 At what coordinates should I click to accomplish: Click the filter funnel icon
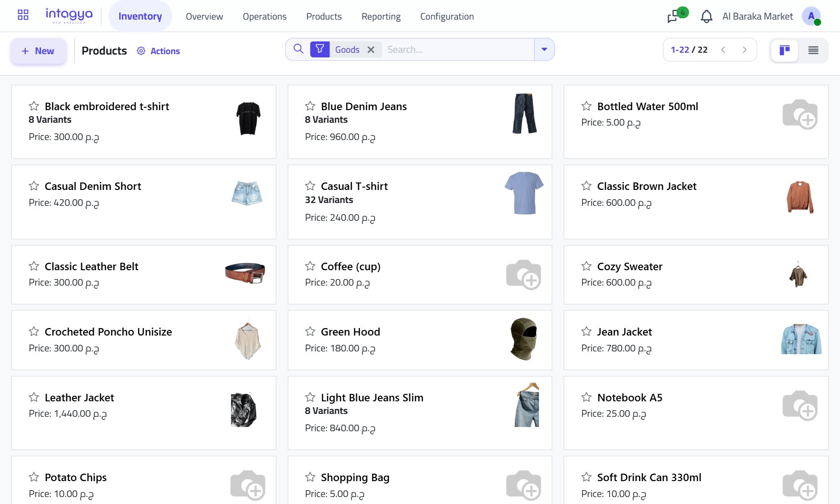pos(320,49)
